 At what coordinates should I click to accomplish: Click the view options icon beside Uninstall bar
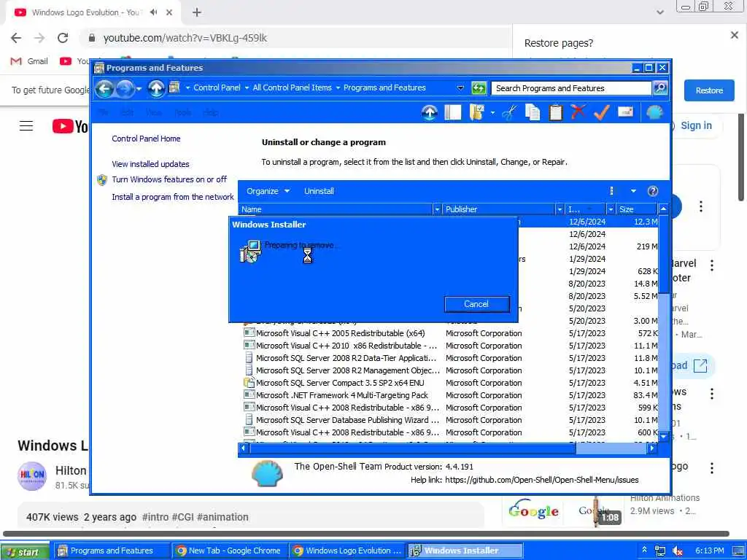click(612, 191)
